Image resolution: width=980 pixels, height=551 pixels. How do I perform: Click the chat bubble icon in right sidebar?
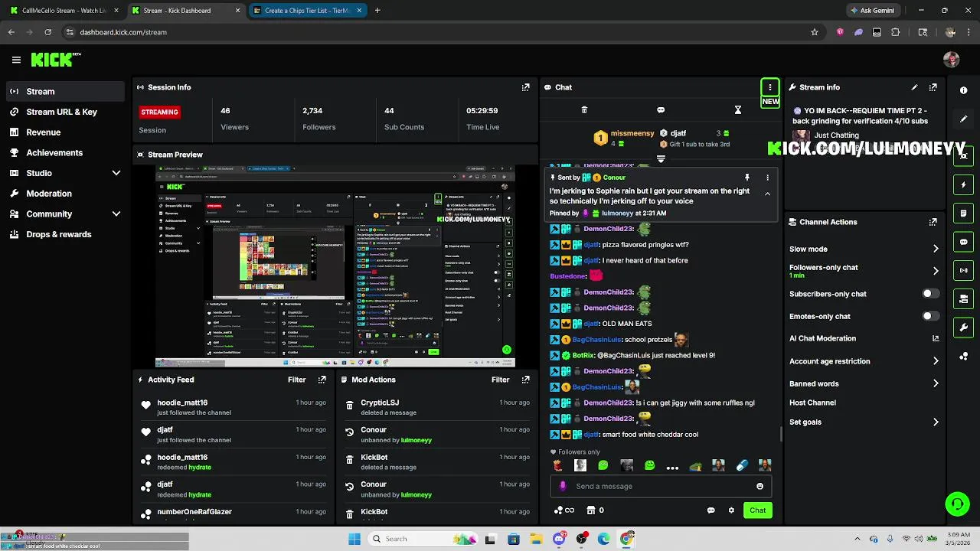pyautogui.click(x=964, y=242)
